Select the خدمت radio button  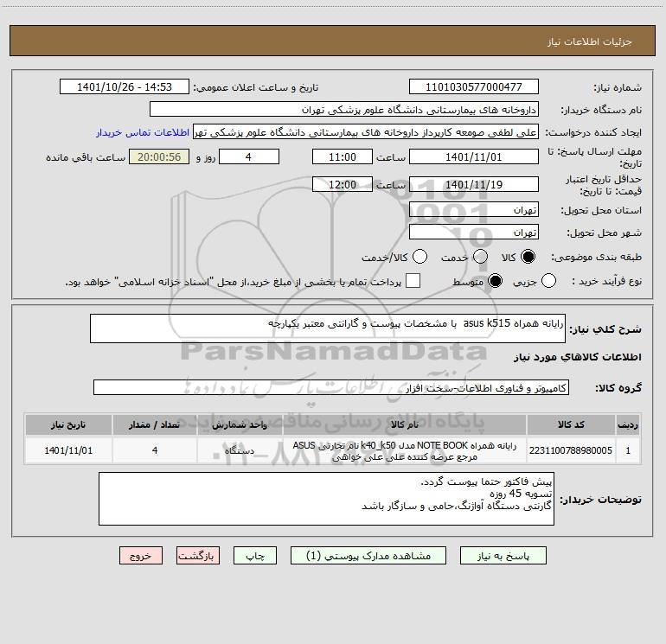click(480, 257)
